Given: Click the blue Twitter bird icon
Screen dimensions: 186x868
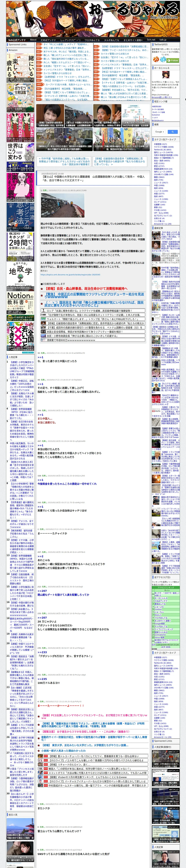Looking at the screenshot, I should (163, 59).
